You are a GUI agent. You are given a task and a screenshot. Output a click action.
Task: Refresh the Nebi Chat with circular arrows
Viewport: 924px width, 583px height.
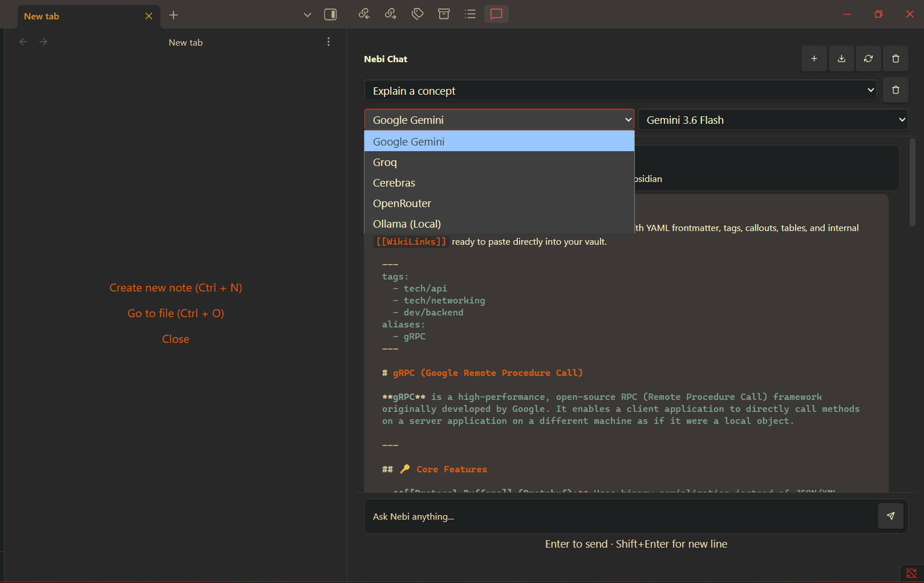click(868, 59)
